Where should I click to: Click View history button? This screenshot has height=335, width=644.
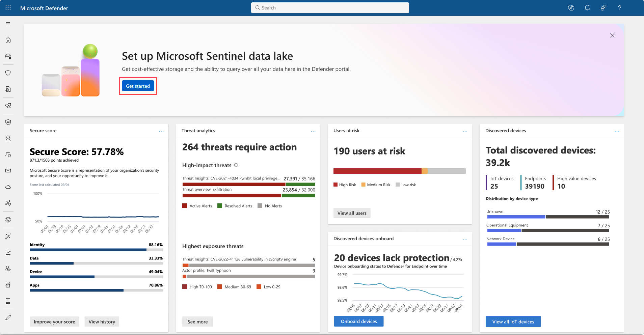pos(102,322)
